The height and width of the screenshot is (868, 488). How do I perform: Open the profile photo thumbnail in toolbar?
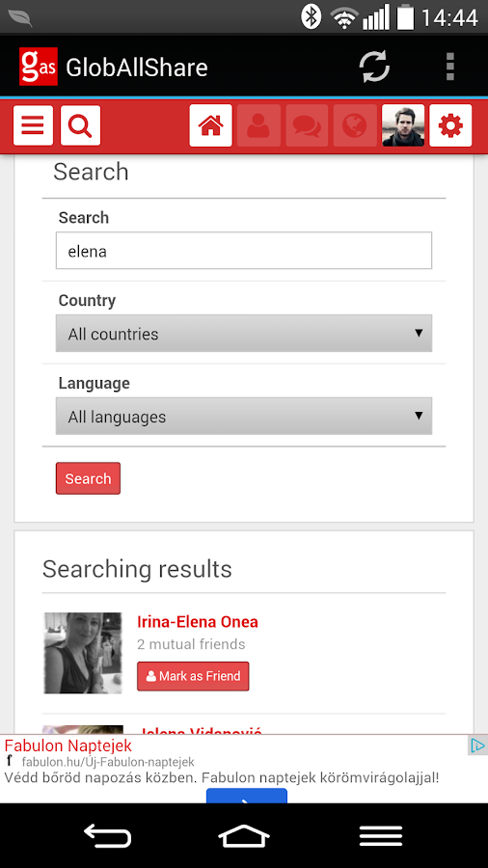403,125
